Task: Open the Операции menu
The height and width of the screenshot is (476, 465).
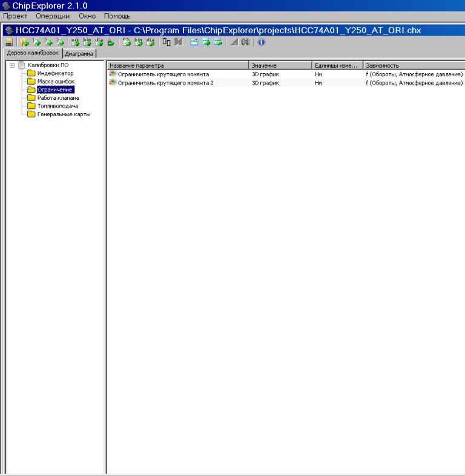Action: click(53, 16)
